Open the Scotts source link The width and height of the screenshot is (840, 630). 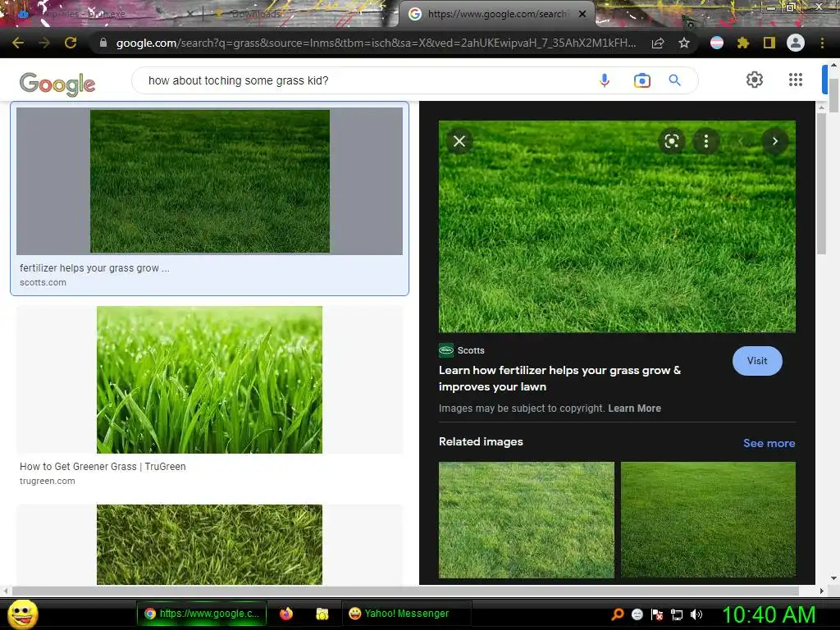[x=462, y=350]
